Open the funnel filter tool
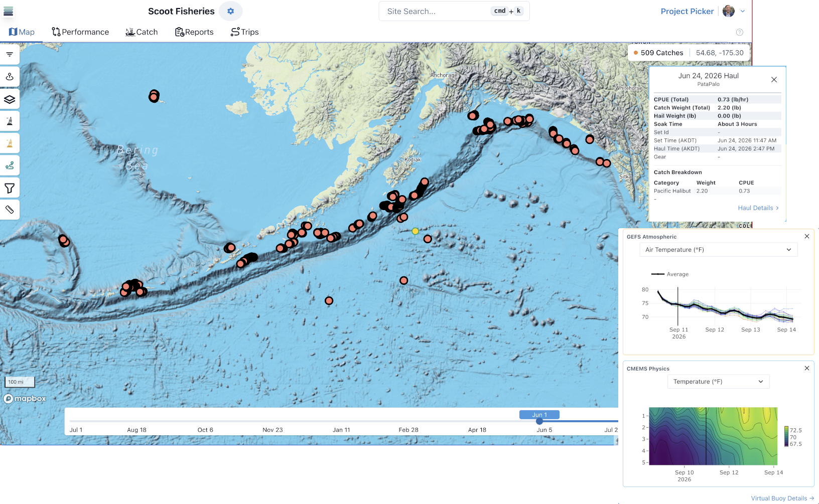The image size is (819, 504). 10,188
